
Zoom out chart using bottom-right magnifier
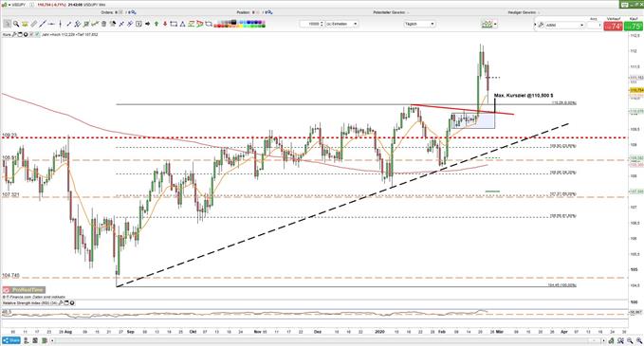(x=630, y=340)
